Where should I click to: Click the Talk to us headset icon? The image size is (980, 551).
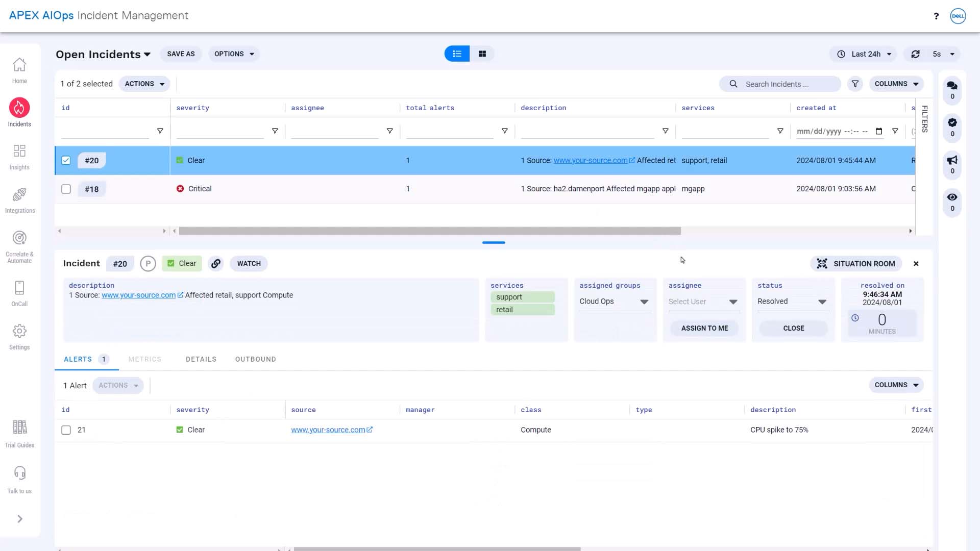click(x=19, y=473)
